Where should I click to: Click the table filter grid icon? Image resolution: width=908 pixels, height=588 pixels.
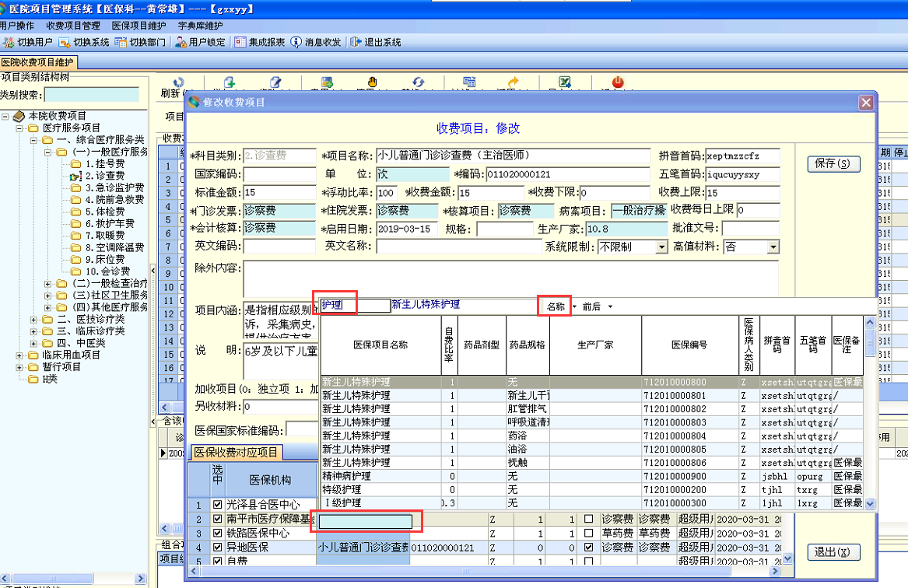coord(469,82)
